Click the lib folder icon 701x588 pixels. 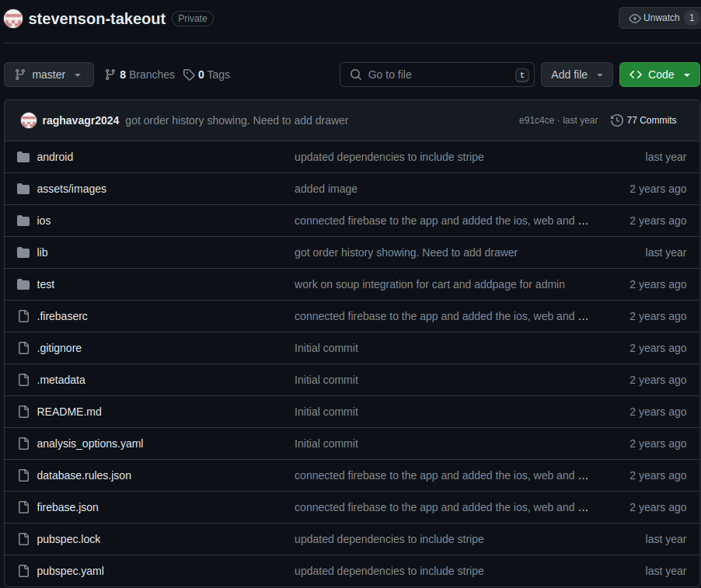[23, 252]
